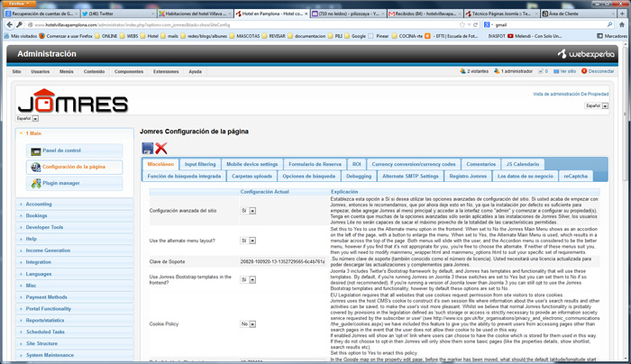Click the red Desconectar power icon
The height and width of the screenshot is (364, 631).
pyautogui.click(x=584, y=71)
